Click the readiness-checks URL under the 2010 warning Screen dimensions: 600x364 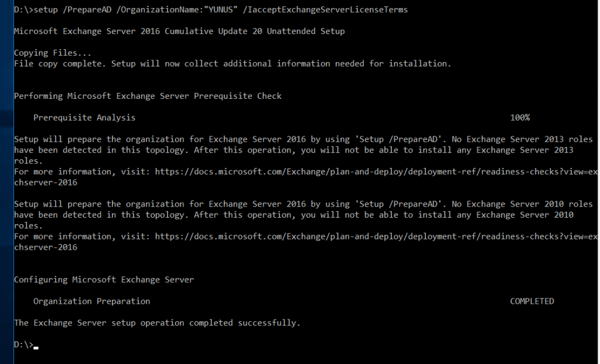[x=376, y=236]
